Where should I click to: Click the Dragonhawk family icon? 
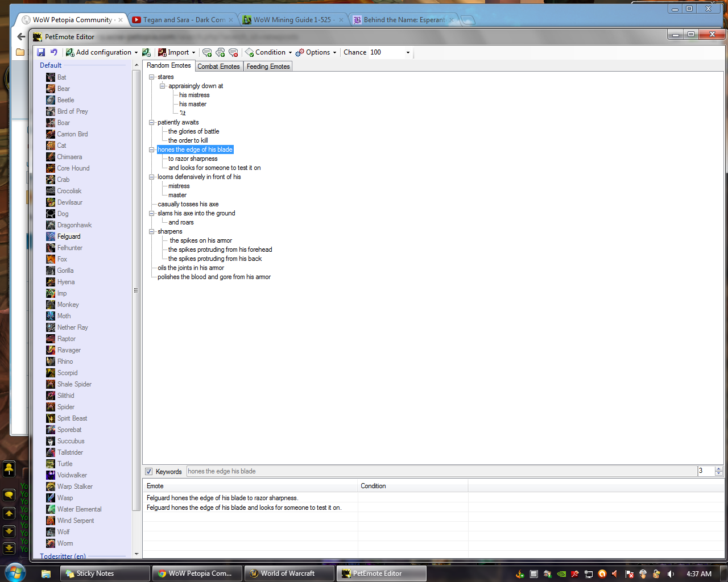click(x=51, y=225)
